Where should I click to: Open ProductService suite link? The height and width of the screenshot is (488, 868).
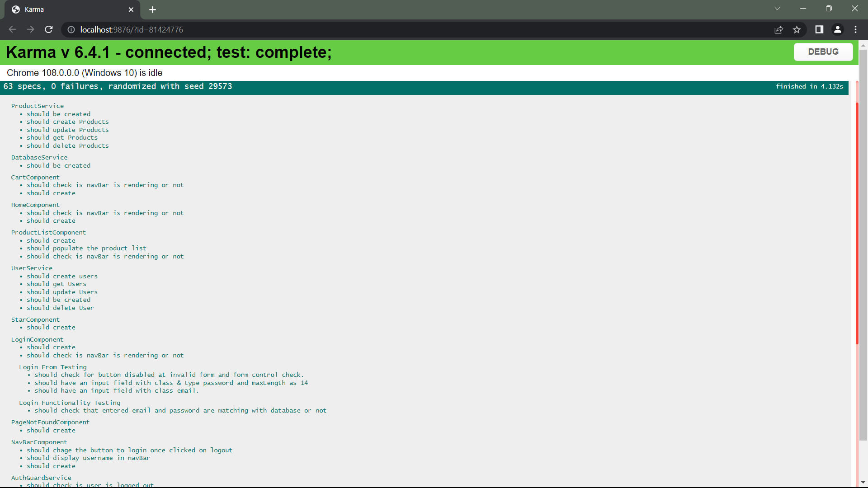pyautogui.click(x=38, y=106)
